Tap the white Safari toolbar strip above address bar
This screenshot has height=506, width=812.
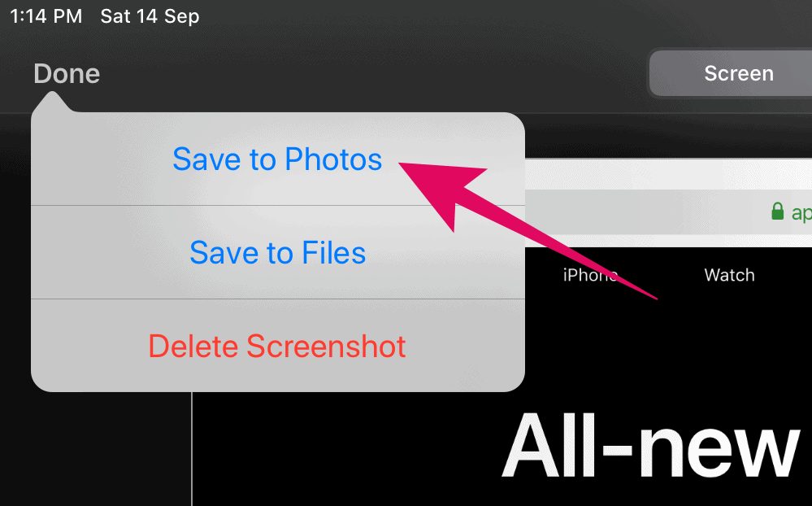point(669,173)
